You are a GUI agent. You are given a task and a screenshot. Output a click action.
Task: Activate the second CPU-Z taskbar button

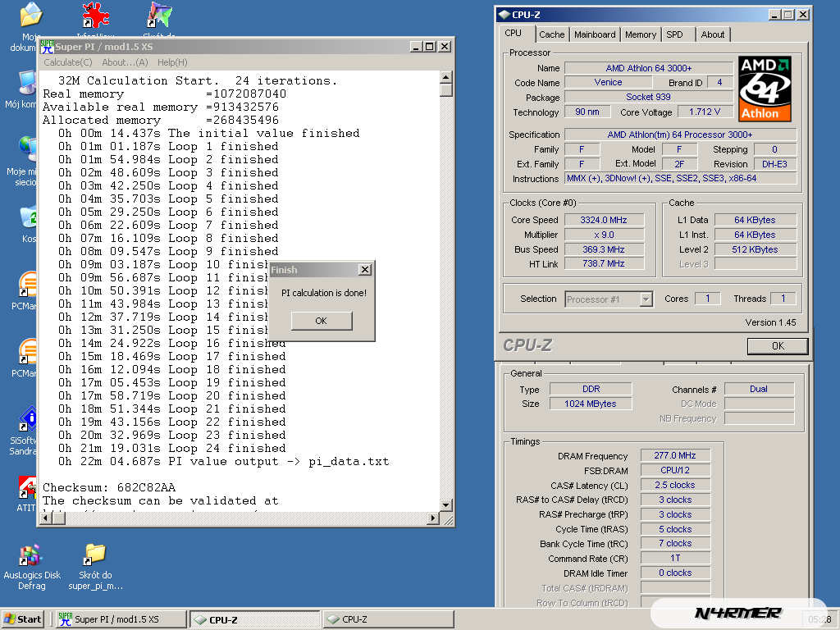[388, 619]
